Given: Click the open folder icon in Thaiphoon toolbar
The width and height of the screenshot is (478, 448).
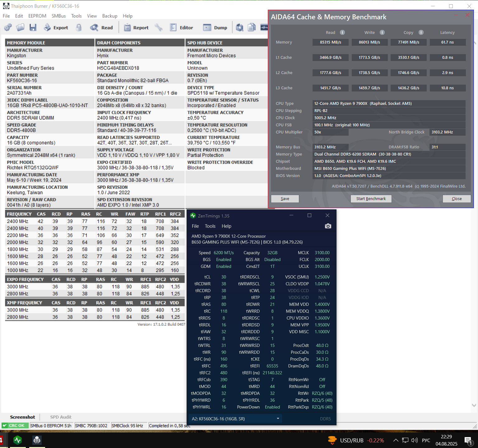Looking at the screenshot, I should [x=20, y=27].
